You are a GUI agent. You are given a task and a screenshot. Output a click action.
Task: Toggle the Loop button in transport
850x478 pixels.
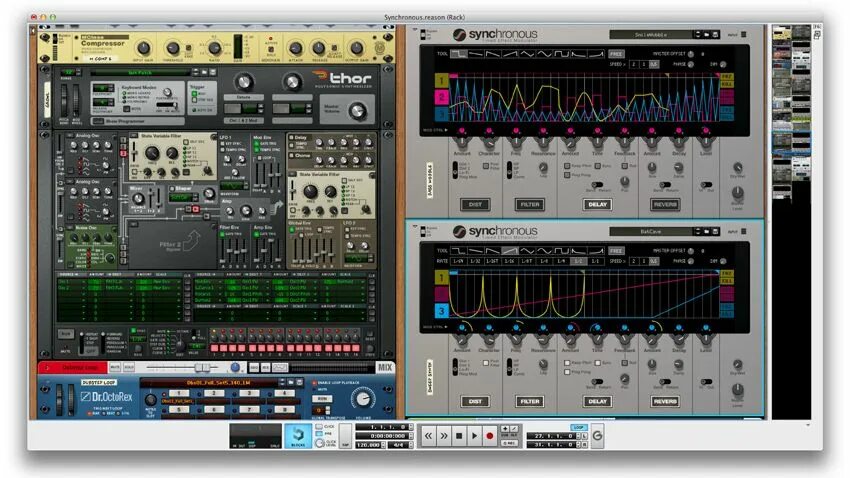(x=578, y=427)
